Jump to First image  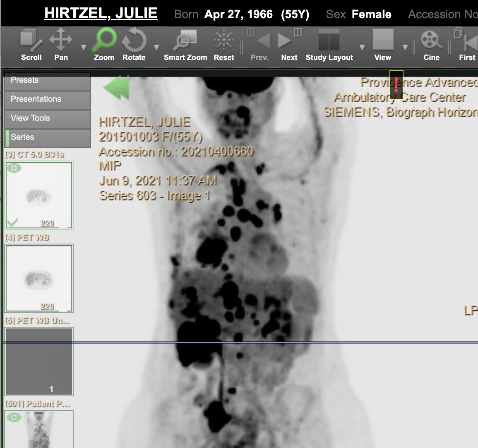click(x=468, y=46)
